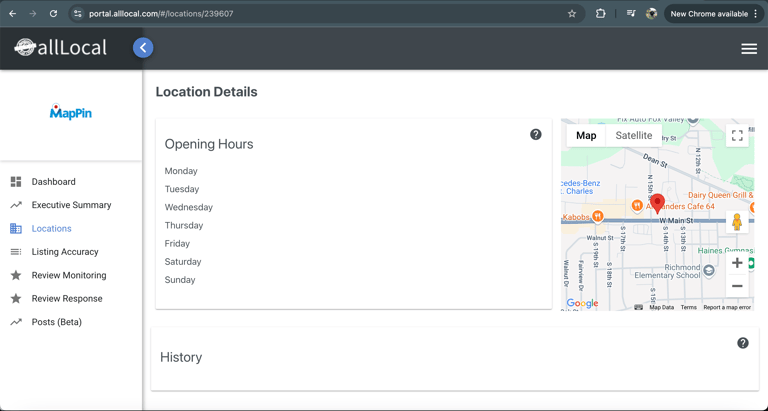Open Dashboard from the sidebar
This screenshot has height=411, width=768.
tap(53, 182)
